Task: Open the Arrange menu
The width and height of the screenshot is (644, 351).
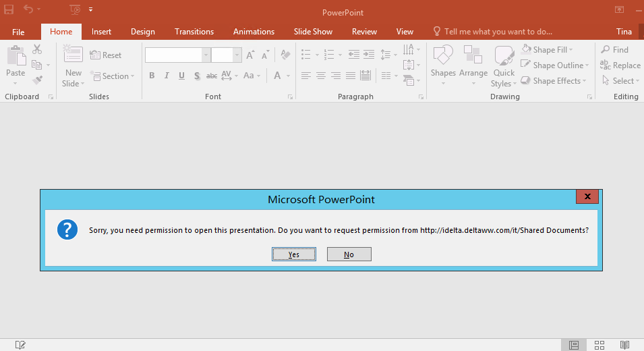Action: click(x=473, y=65)
